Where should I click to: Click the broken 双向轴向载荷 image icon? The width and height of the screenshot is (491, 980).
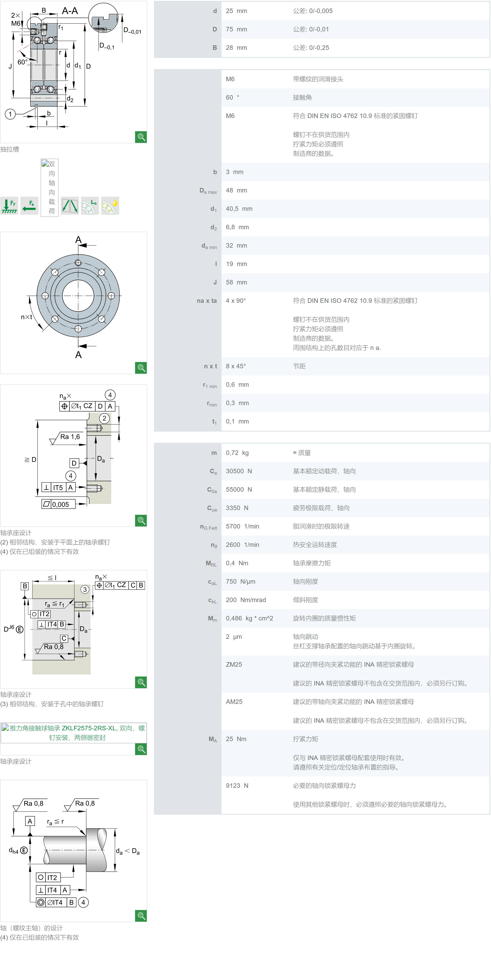(49, 188)
